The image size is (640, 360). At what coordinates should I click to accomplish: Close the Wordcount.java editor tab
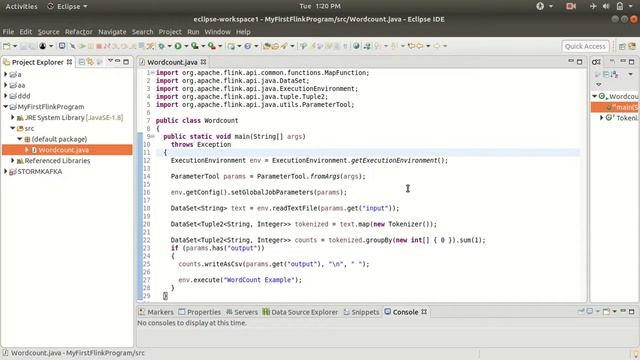(x=203, y=62)
